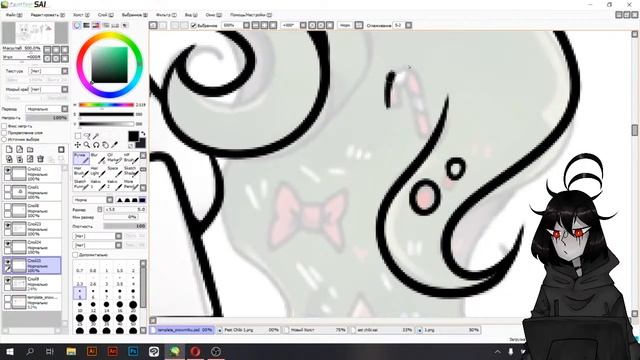Select brush size 20 preset
This screenshot has height=360, width=640.
click(x=133, y=306)
